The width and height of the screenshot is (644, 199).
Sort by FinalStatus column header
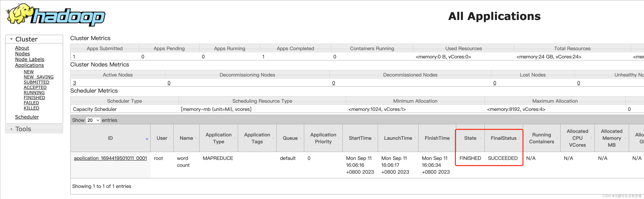click(x=503, y=138)
